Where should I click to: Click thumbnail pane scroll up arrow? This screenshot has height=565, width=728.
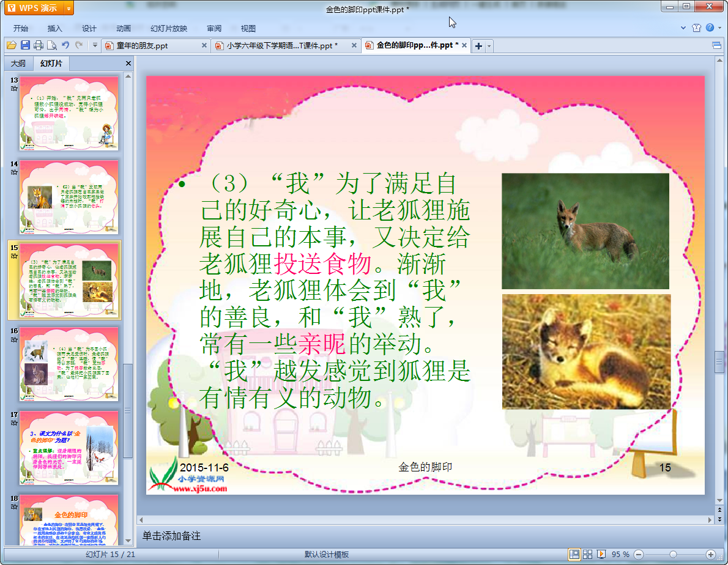[x=128, y=76]
